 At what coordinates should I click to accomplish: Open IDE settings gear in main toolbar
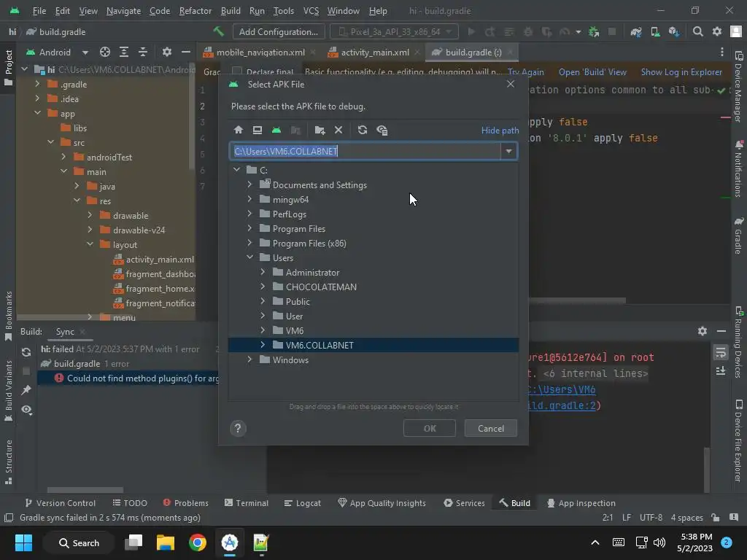click(717, 32)
